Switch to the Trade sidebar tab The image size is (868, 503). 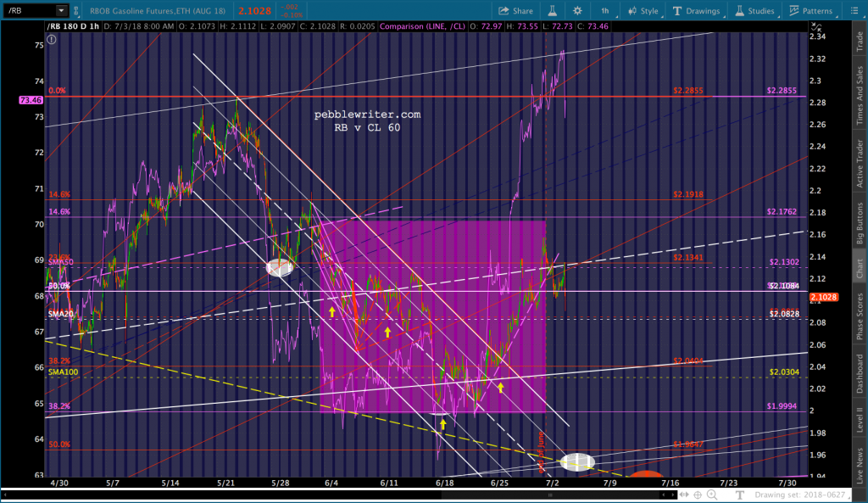(859, 42)
